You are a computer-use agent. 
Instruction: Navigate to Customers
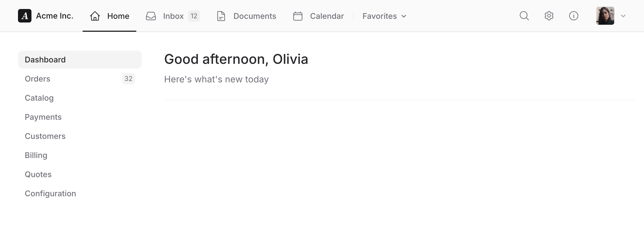[x=45, y=136]
